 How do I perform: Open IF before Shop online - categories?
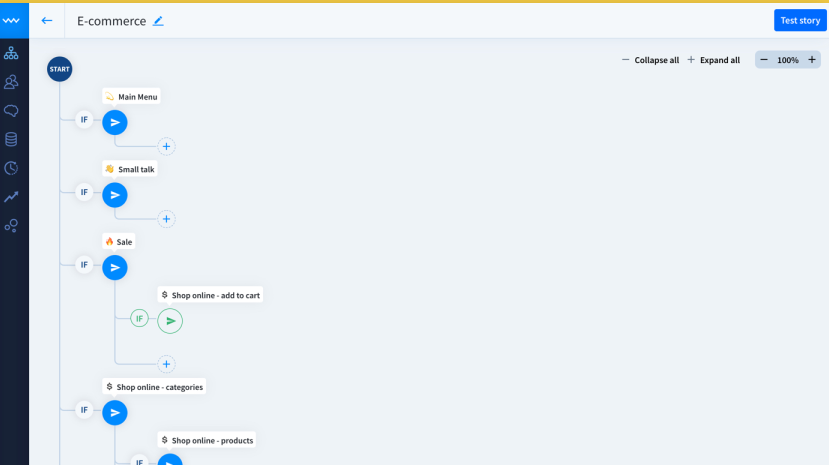(x=84, y=410)
